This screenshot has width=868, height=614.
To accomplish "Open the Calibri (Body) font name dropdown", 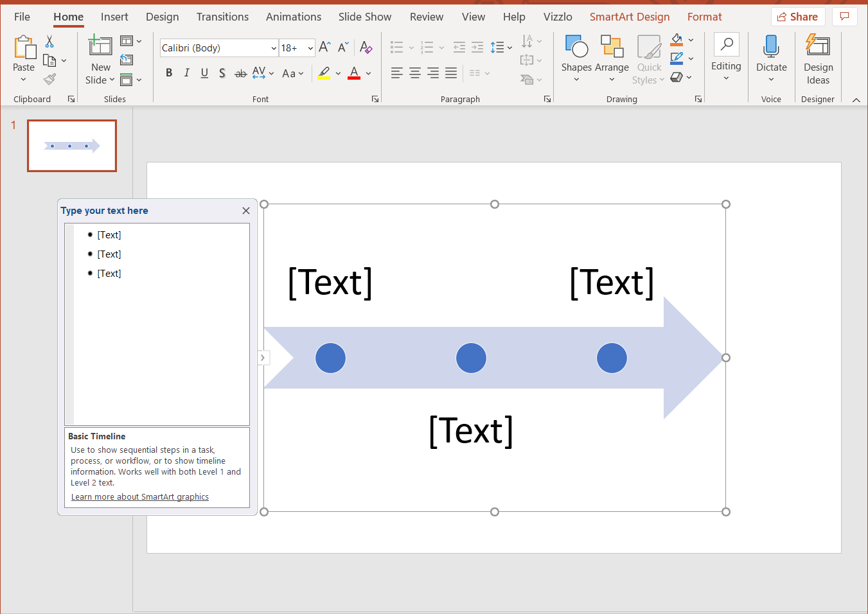I will point(274,48).
